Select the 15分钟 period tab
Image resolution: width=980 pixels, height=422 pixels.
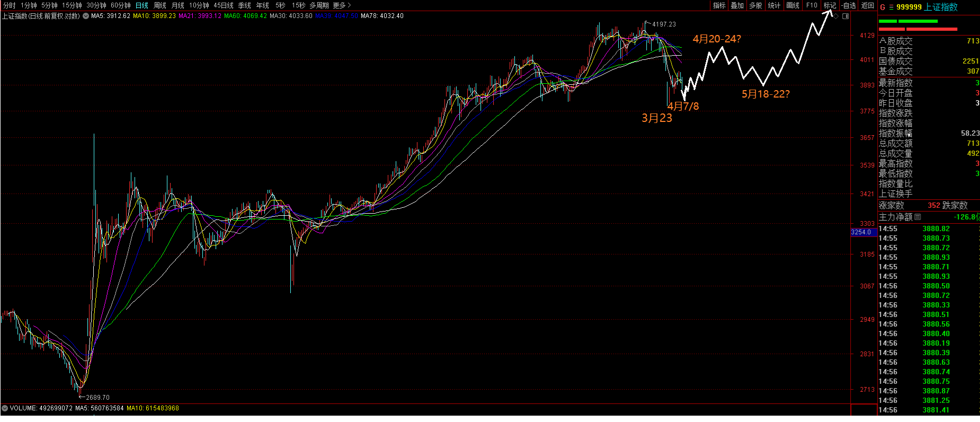(x=72, y=5)
